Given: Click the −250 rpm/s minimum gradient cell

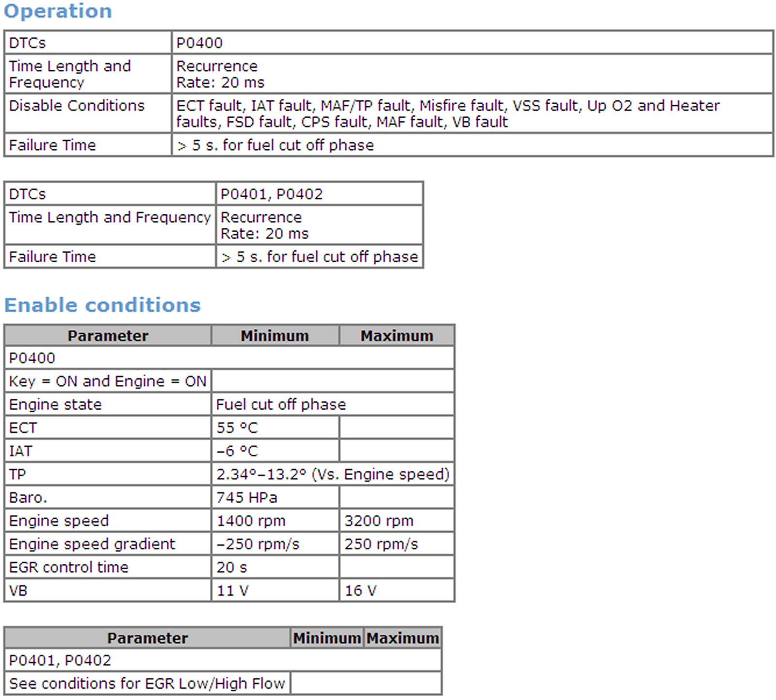Looking at the screenshot, I should (x=258, y=544).
